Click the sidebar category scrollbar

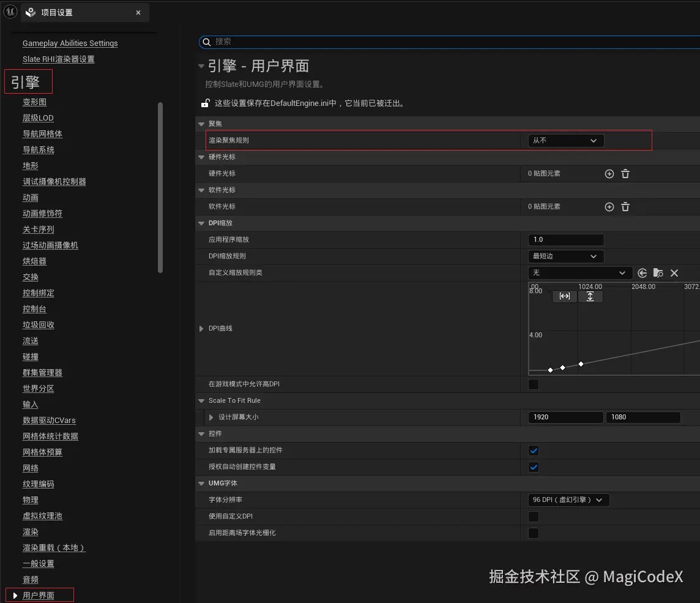(x=160, y=187)
